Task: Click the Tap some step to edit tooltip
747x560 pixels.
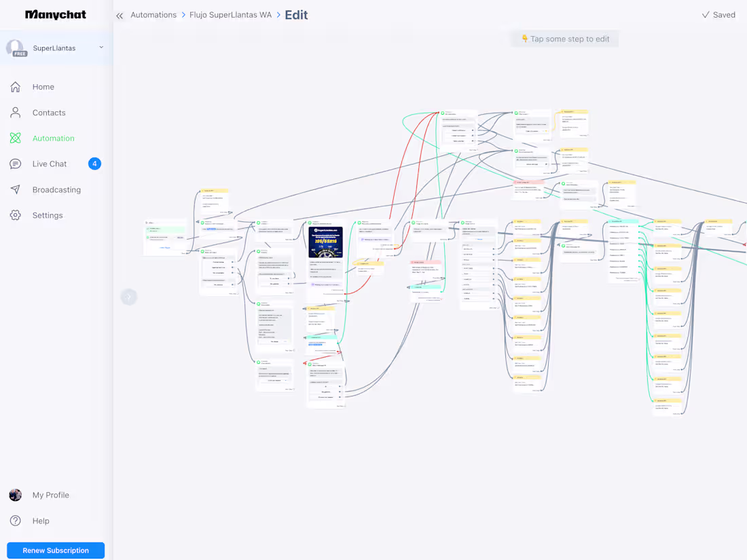Action: [x=564, y=39]
